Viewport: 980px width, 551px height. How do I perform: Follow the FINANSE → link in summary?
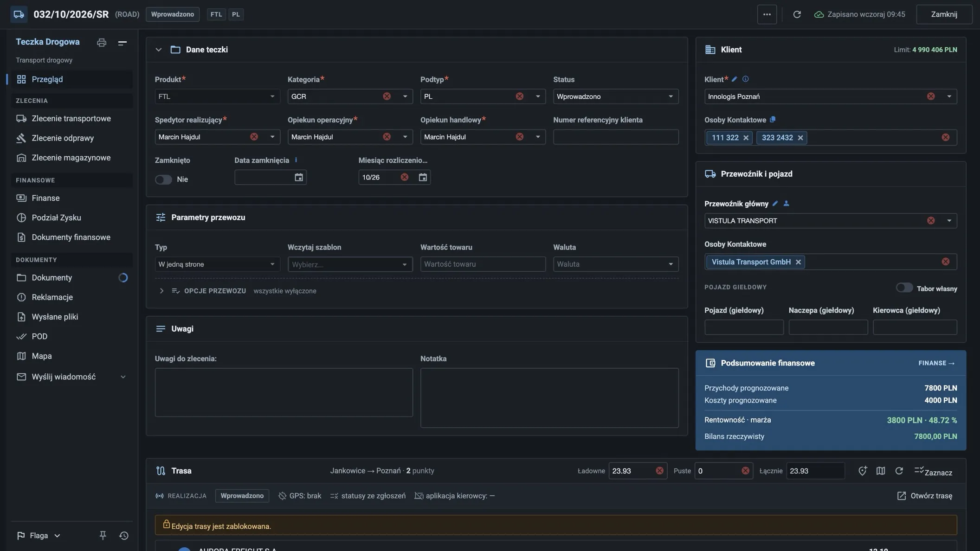pyautogui.click(x=936, y=364)
